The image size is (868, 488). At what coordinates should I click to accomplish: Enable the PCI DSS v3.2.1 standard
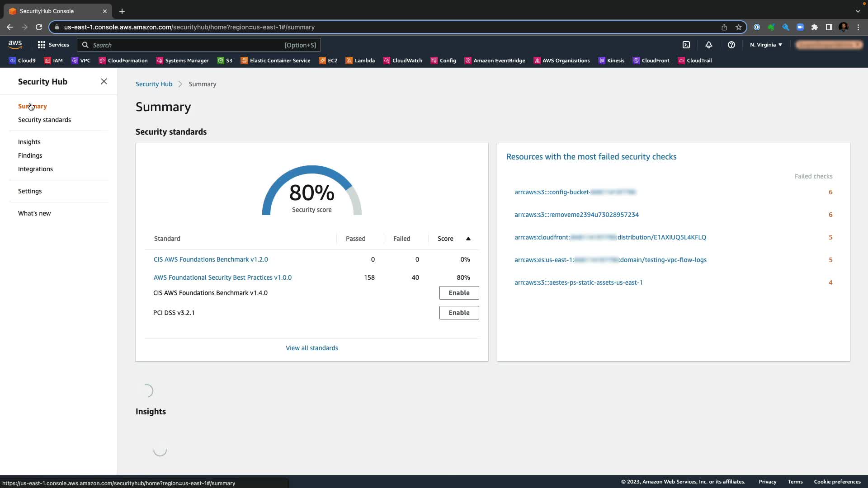pyautogui.click(x=459, y=313)
